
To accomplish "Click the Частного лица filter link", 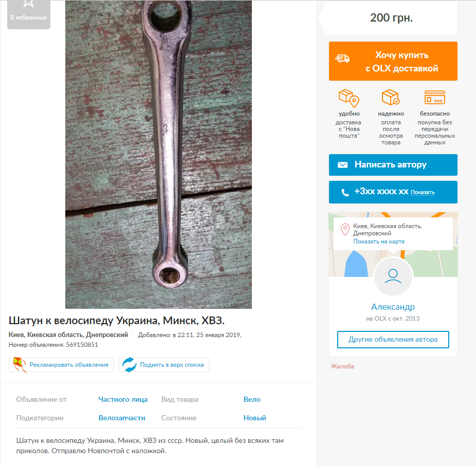I will pyautogui.click(x=123, y=399).
